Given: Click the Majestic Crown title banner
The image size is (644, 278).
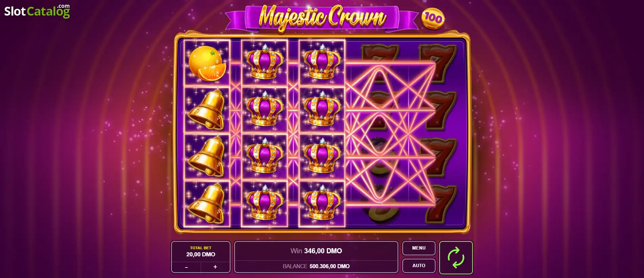Looking at the screenshot, I should coord(322,18).
